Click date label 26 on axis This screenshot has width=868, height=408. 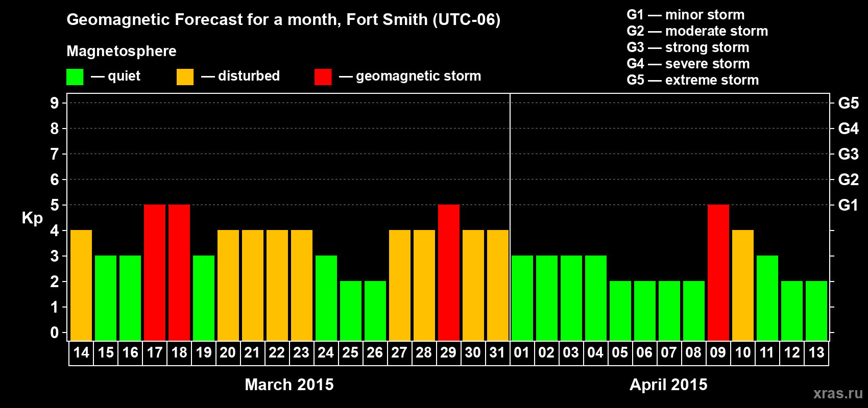coord(375,353)
